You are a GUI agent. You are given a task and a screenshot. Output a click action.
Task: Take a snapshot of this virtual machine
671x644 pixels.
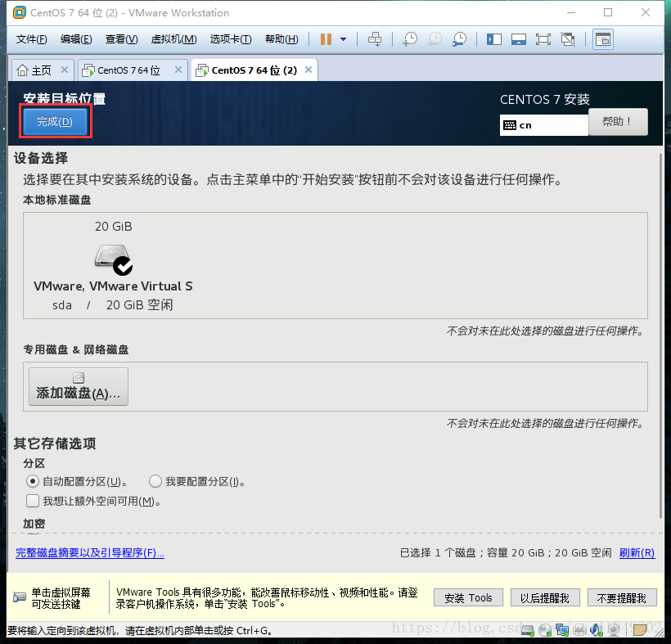click(410, 39)
